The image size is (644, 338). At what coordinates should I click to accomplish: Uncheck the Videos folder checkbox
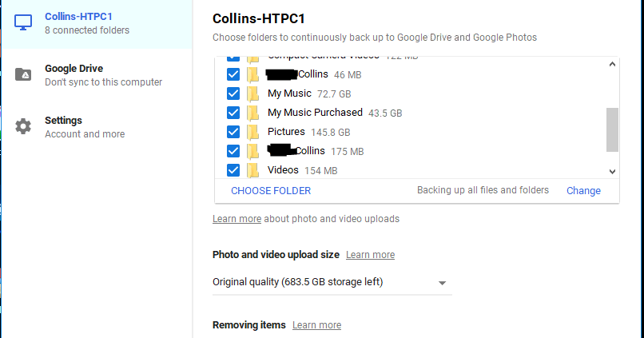[x=233, y=170]
